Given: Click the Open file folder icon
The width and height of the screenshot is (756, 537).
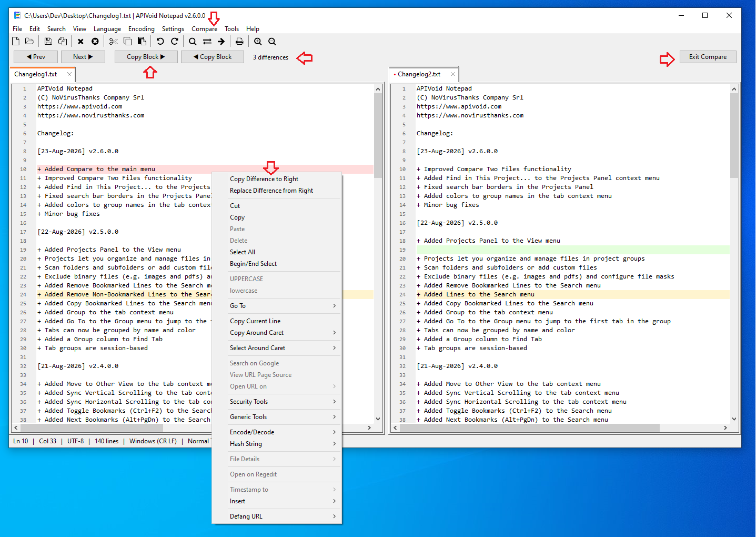Looking at the screenshot, I should (29, 41).
